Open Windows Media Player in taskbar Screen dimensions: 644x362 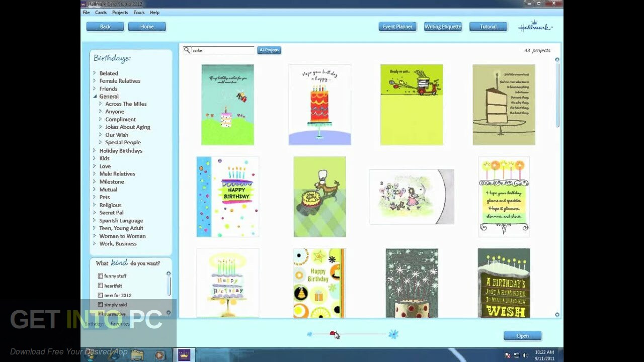160,355
